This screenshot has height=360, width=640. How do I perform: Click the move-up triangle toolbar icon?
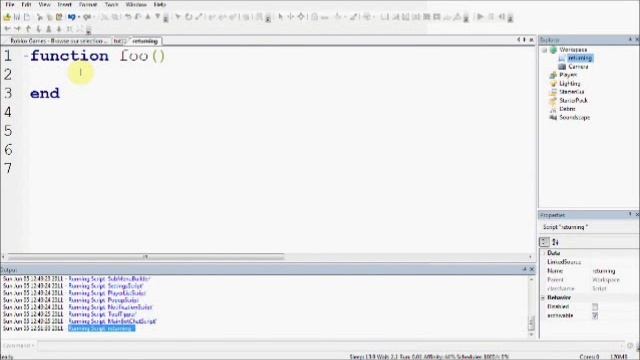[x=148, y=17]
